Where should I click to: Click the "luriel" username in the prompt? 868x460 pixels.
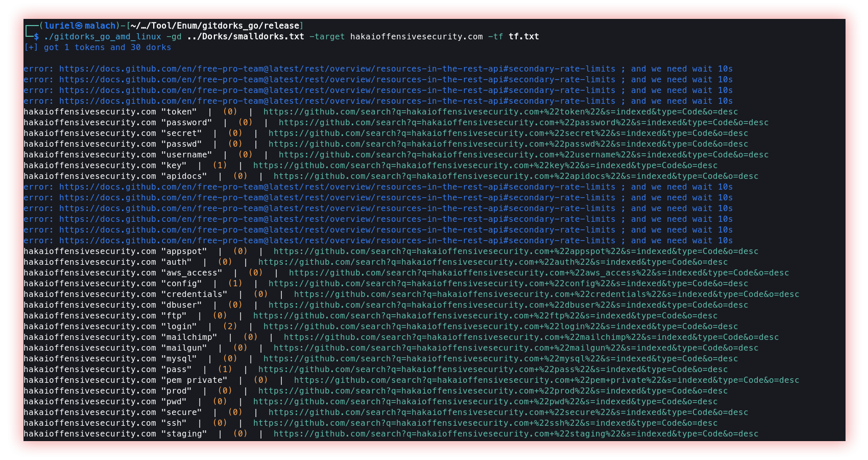coord(59,26)
